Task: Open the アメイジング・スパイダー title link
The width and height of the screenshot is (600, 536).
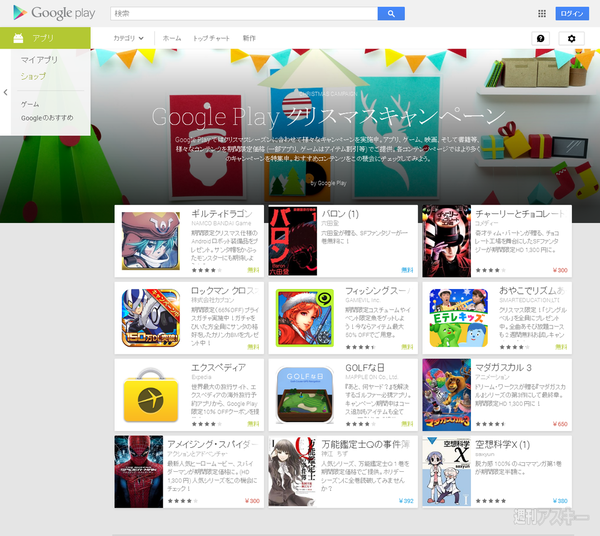Action: tap(212, 445)
